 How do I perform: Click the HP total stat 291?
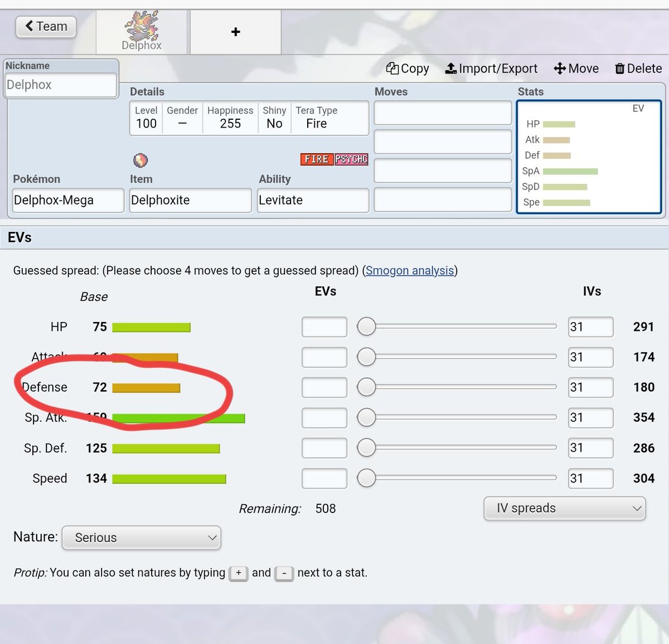[x=643, y=327]
